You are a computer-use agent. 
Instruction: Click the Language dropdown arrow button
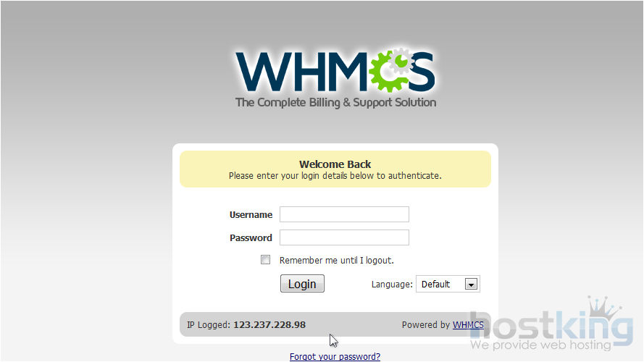[x=471, y=284]
